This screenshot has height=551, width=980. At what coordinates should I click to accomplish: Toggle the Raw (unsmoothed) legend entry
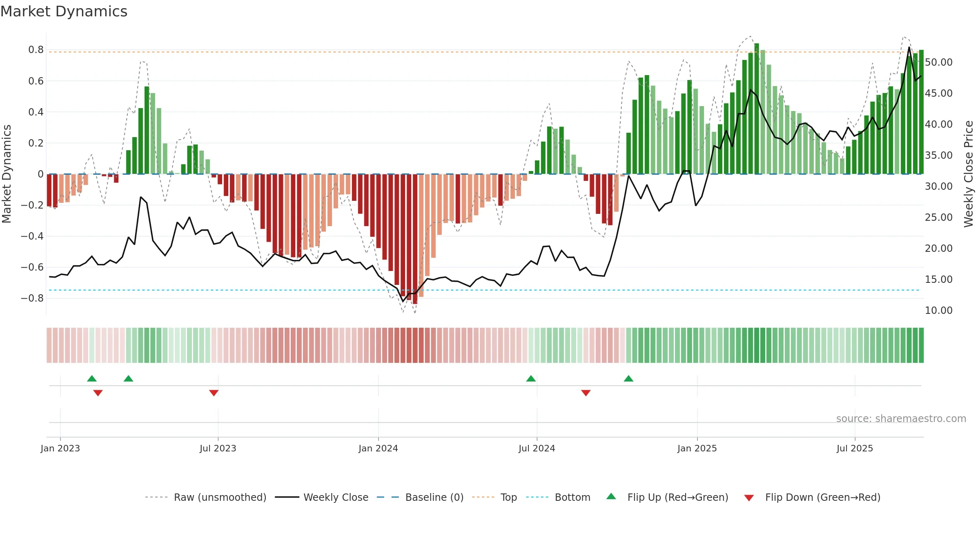(x=205, y=497)
